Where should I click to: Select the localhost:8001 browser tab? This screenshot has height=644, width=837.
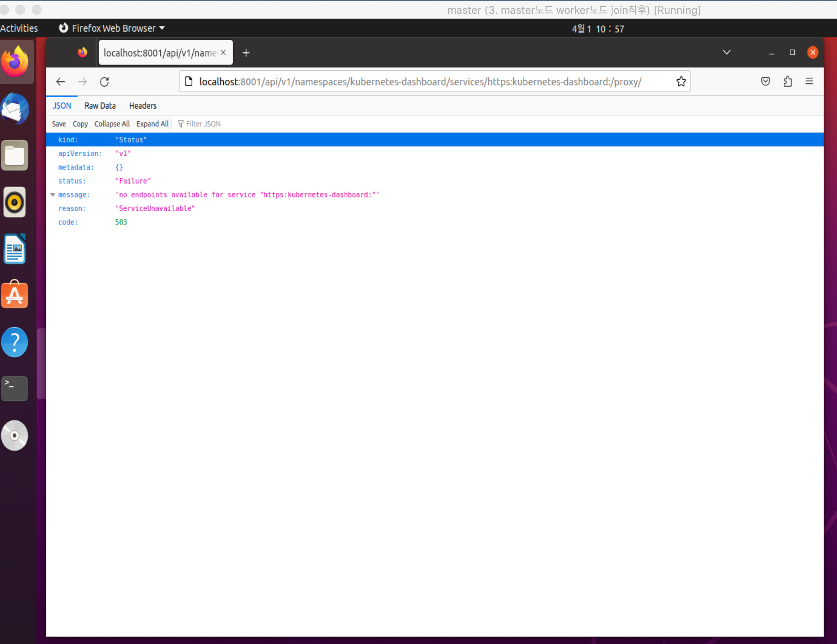click(x=166, y=52)
